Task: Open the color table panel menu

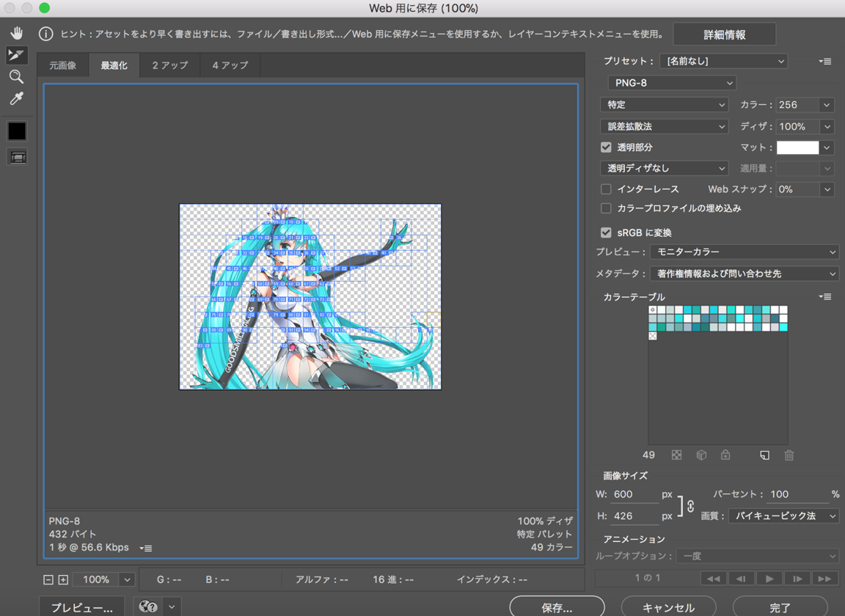Action: (x=824, y=296)
